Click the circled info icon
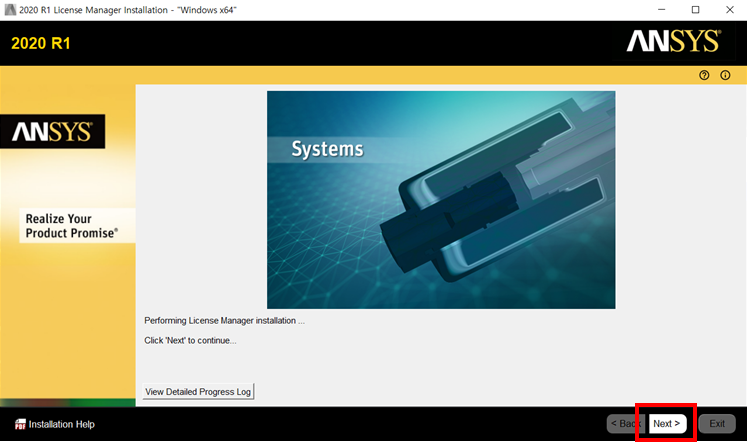This screenshot has height=442, width=747. point(725,75)
